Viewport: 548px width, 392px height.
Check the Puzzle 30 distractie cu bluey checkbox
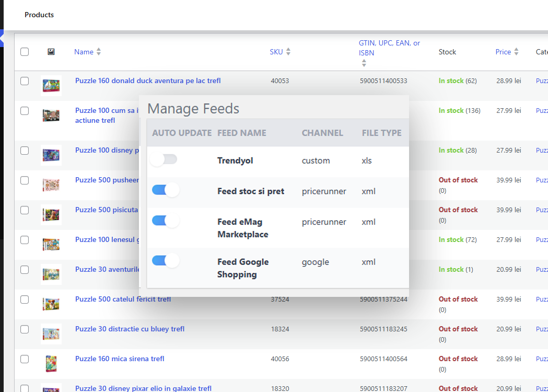(25, 329)
